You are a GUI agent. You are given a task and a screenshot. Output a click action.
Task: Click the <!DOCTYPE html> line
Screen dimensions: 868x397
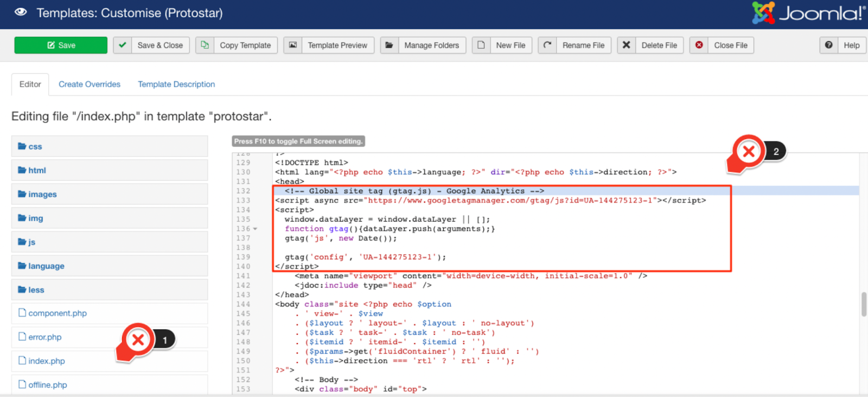[311, 162]
